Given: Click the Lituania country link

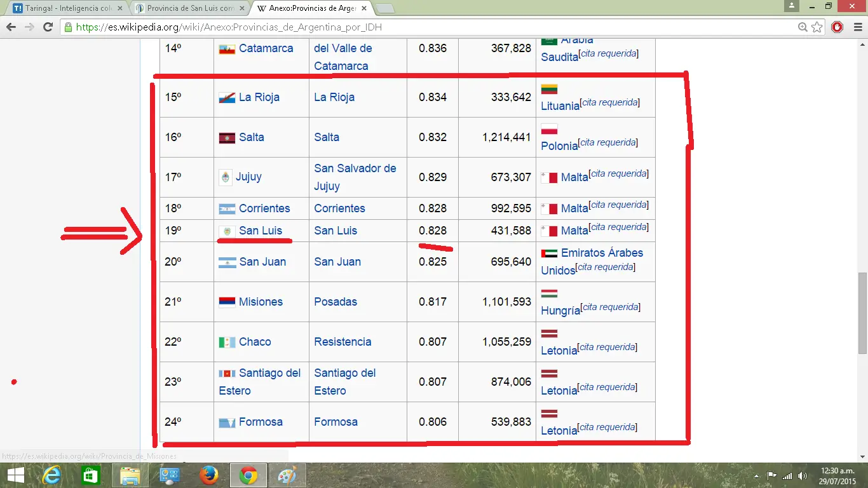Looking at the screenshot, I should 560,106.
